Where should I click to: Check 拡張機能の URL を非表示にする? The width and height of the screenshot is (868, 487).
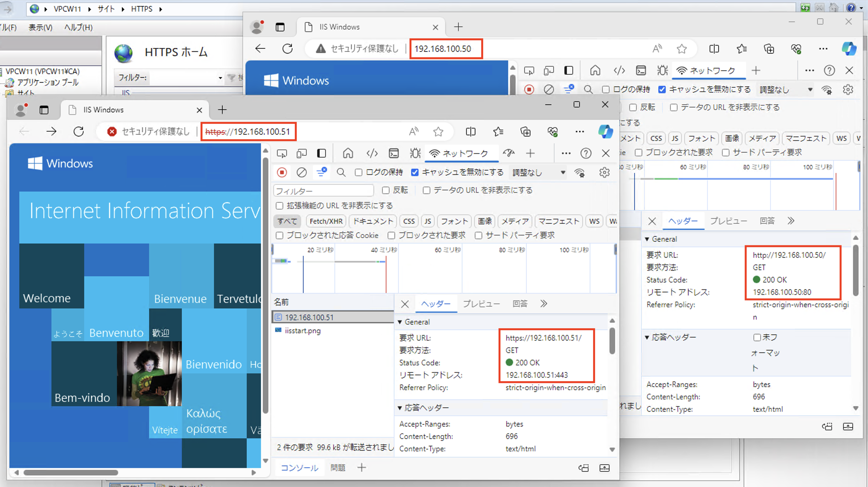(x=279, y=206)
